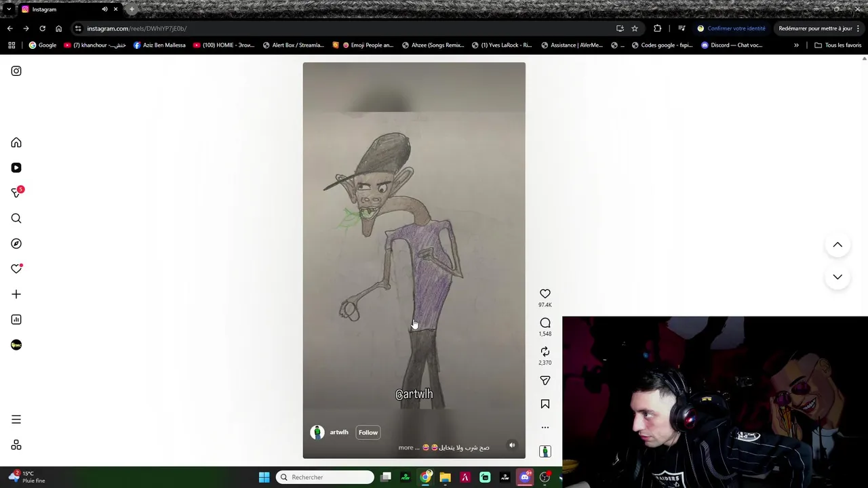Open audio thumbnail under reel actions

coord(545,451)
